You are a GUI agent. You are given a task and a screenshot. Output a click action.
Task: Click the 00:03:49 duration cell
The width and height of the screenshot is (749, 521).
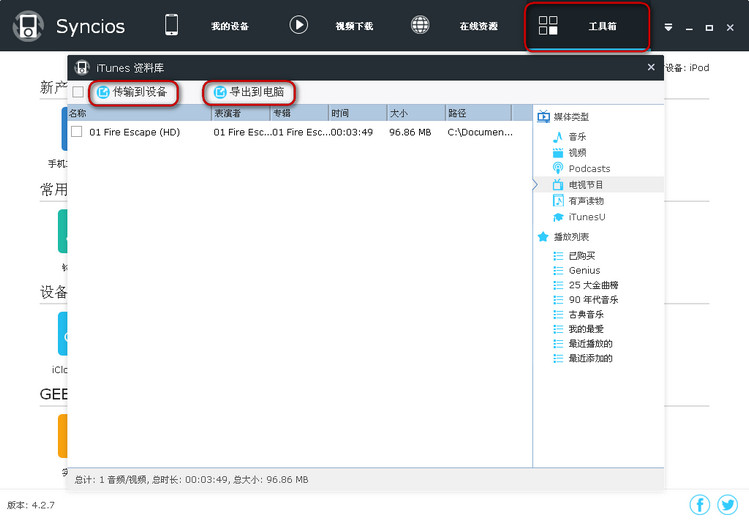point(352,132)
